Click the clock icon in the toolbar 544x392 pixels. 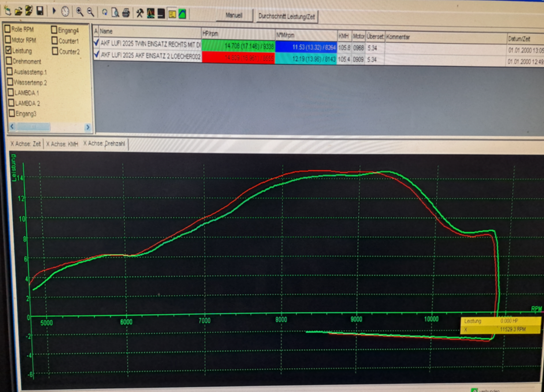coord(65,12)
